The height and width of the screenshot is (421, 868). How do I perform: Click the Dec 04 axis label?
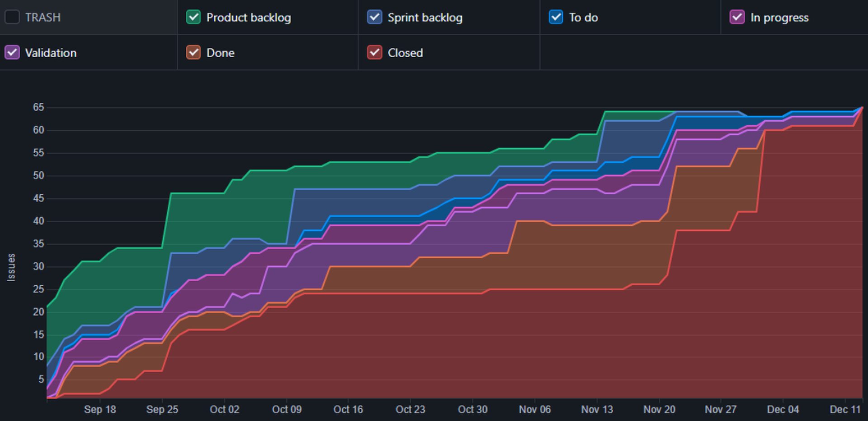point(783,410)
